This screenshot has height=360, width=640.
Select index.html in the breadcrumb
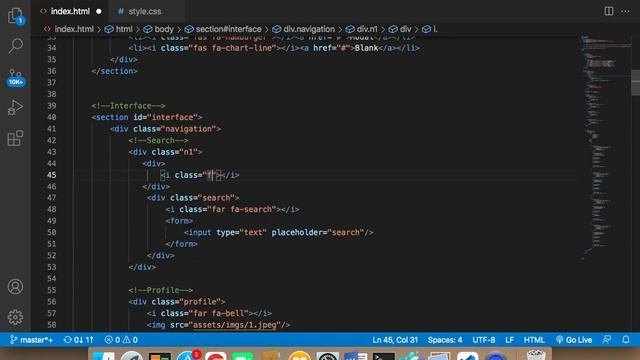73,29
